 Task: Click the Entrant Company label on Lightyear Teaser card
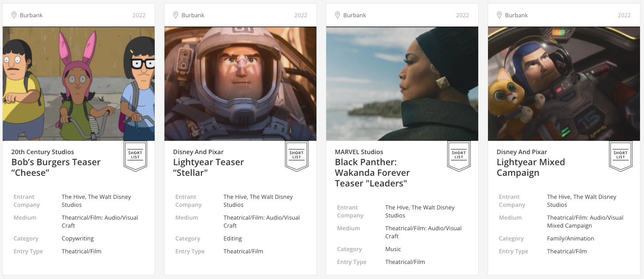pos(188,201)
